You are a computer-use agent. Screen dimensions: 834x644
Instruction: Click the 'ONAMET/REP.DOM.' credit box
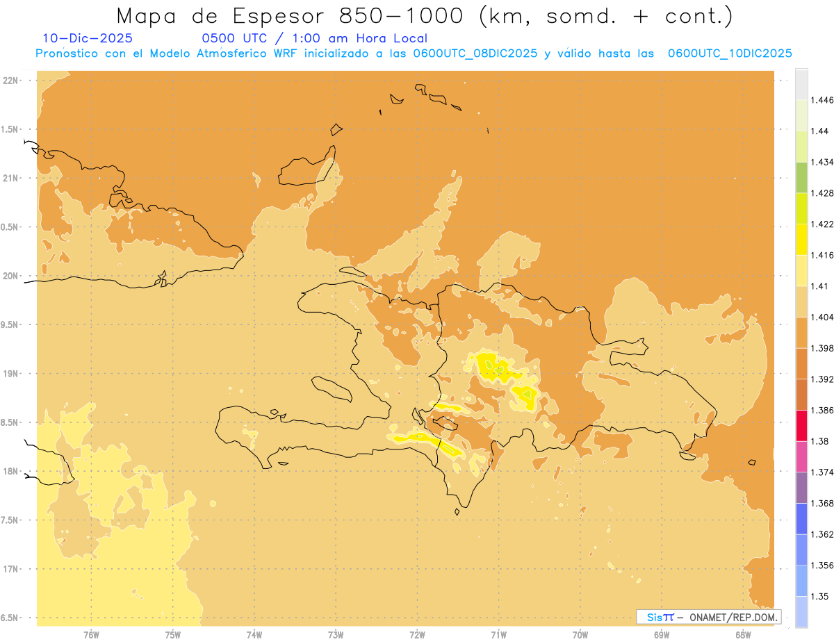click(709, 617)
